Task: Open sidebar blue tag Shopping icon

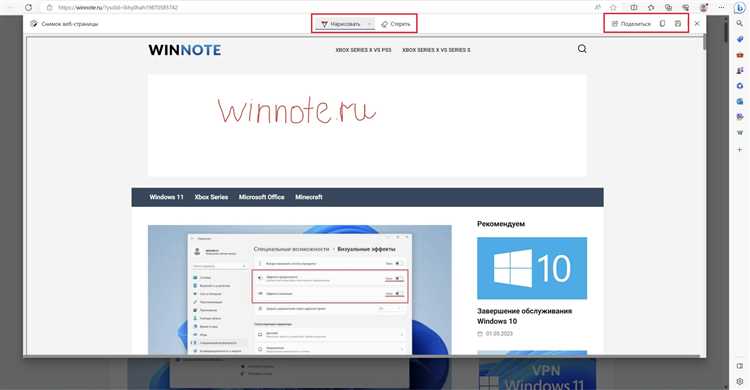Action: 740,39
